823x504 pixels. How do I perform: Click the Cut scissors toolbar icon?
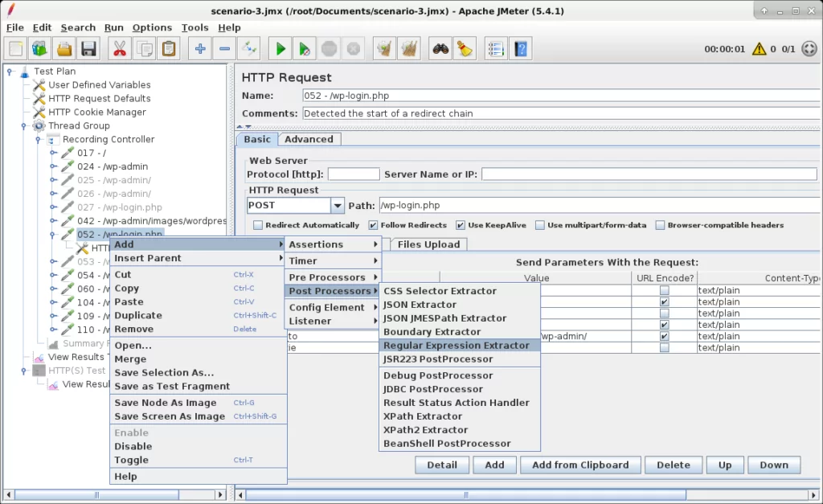coord(120,49)
